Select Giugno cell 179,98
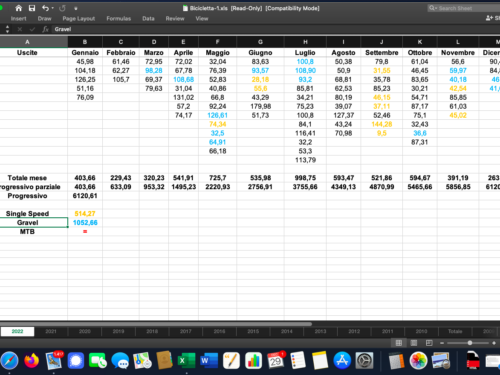The image size is (500, 375). pos(260,106)
